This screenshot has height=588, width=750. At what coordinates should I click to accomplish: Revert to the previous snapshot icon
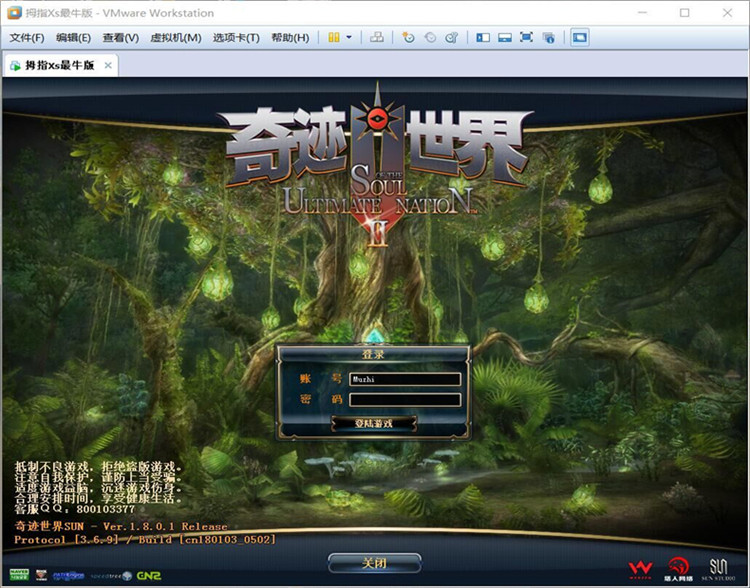430,37
